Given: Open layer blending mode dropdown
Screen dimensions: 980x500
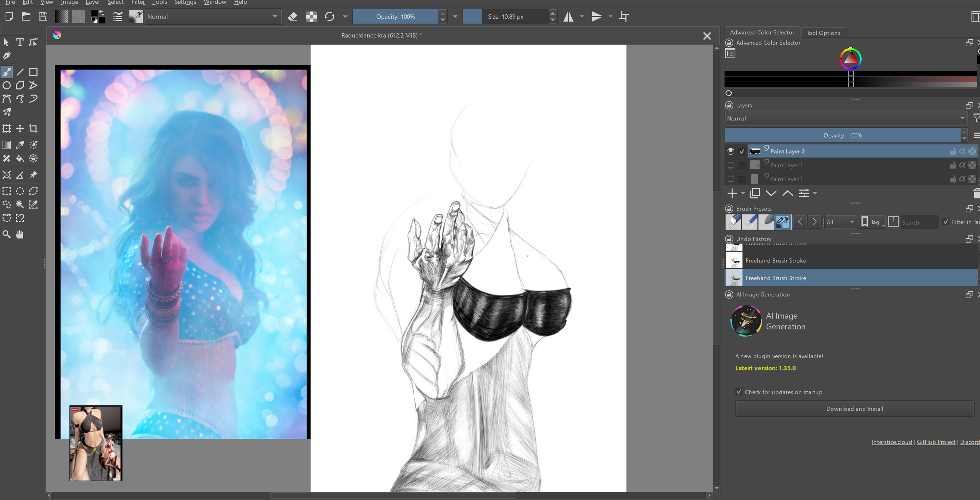Looking at the screenshot, I should (844, 119).
